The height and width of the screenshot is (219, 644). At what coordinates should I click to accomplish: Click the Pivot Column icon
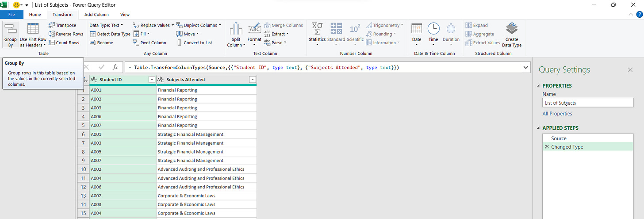[136, 42]
